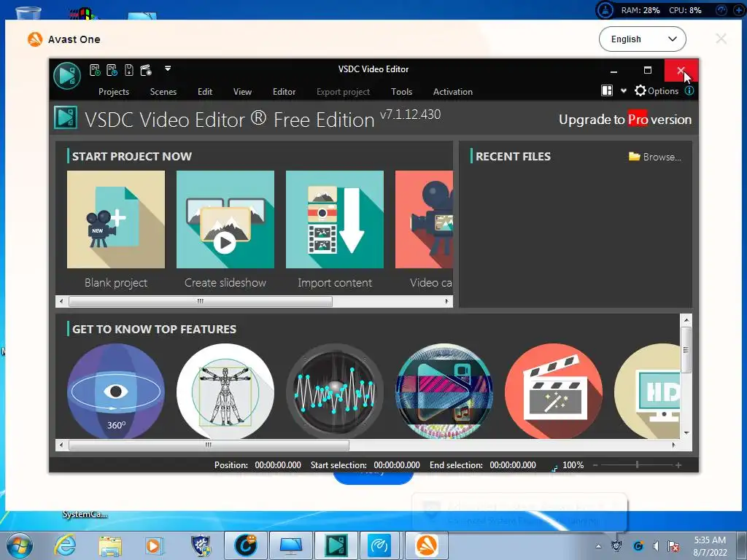The height and width of the screenshot is (560, 747).
Task: Open the Scenes menu tab
Action: pos(163,92)
